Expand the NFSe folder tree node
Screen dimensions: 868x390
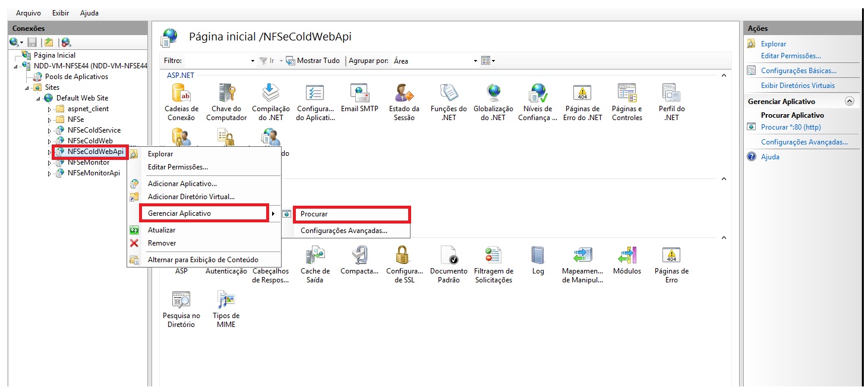coord(50,119)
